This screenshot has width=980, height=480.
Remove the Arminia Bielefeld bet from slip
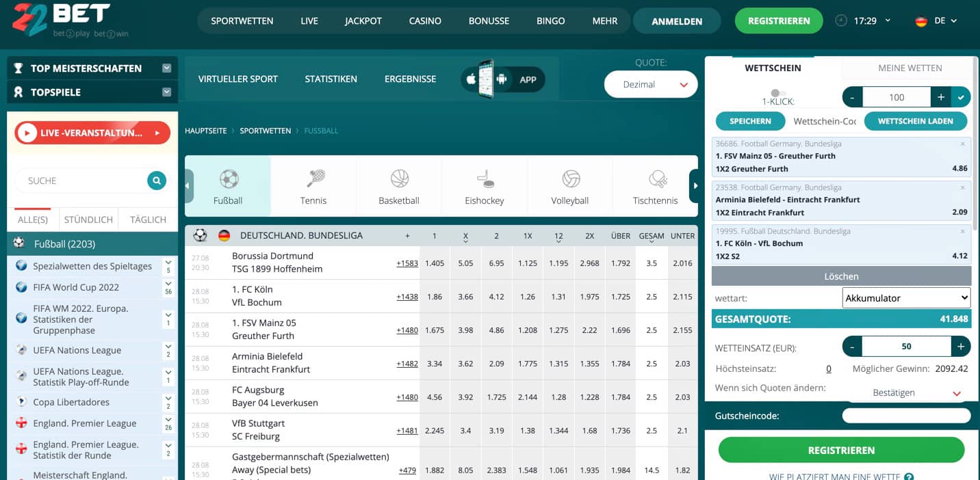(x=963, y=187)
